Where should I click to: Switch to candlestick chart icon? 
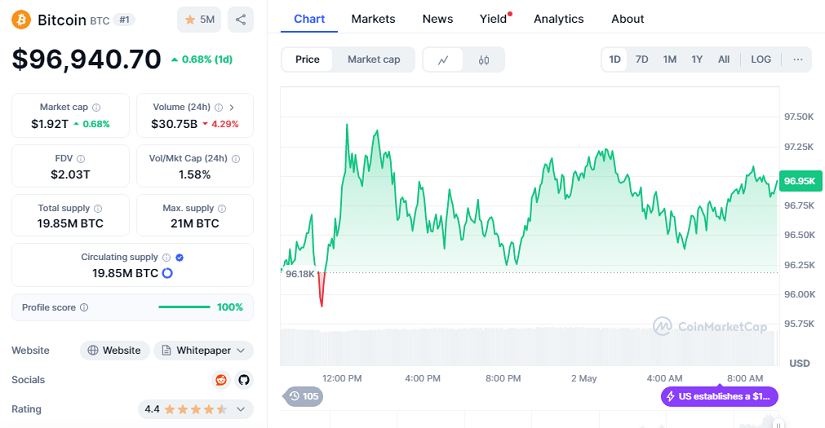(x=484, y=60)
